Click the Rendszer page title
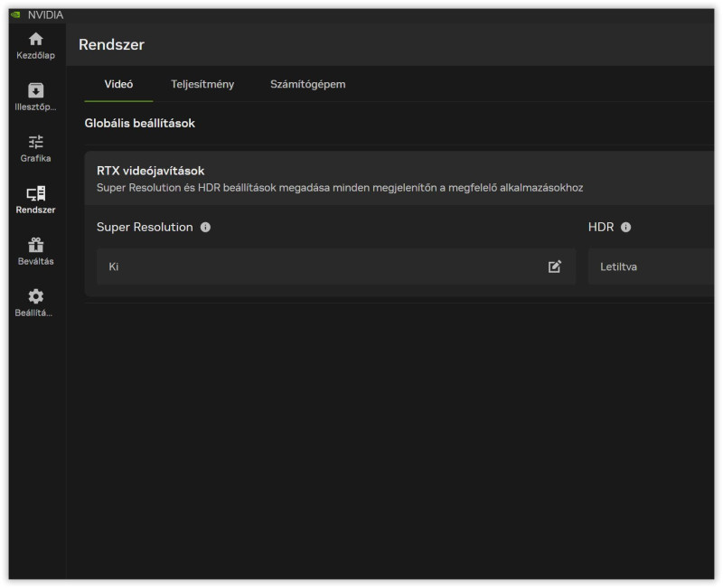This screenshot has width=723, height=588. [x=111, y=44]
